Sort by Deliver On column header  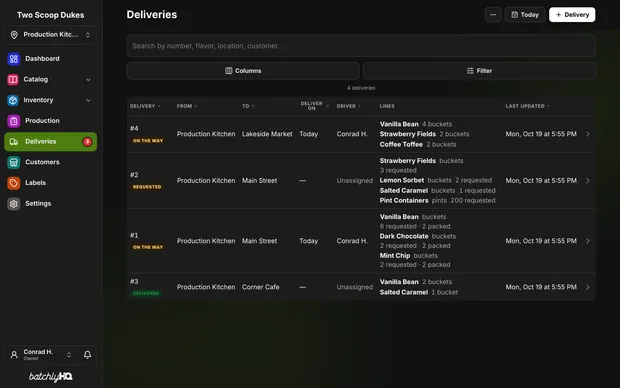pyautogui.click(x=314, y=106)
